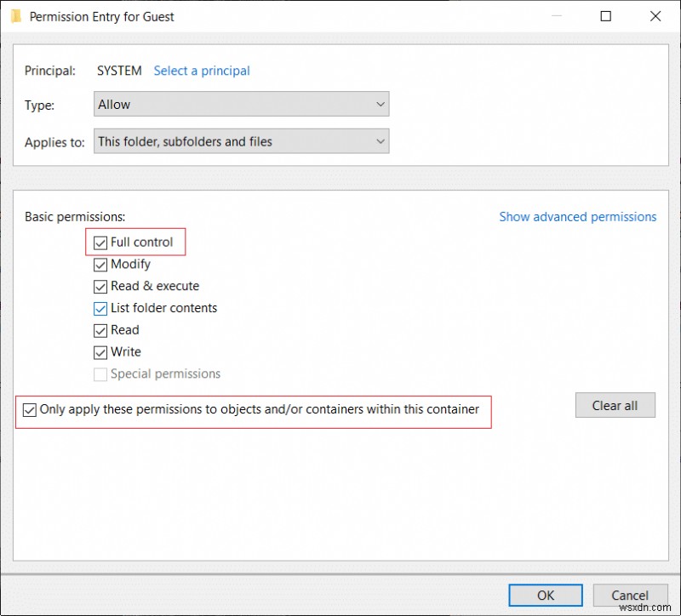681x616 pixels.
Task: Open the Type dropdown showing Allow
Action: (x=241, y=104)
